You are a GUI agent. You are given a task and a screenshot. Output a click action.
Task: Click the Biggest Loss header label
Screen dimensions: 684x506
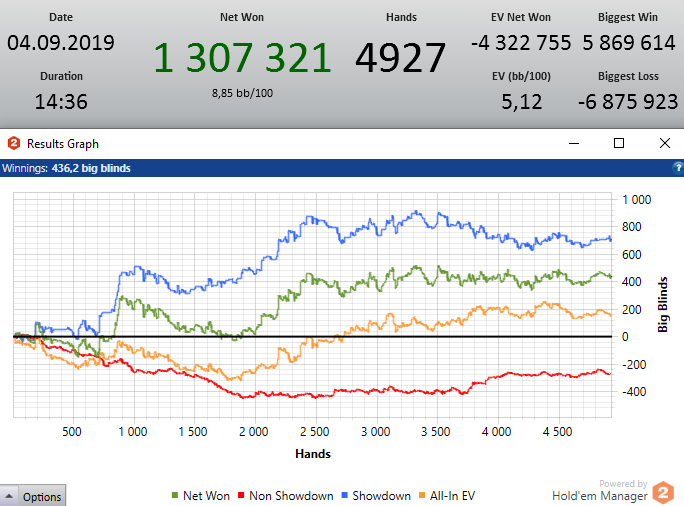(628, 76)
